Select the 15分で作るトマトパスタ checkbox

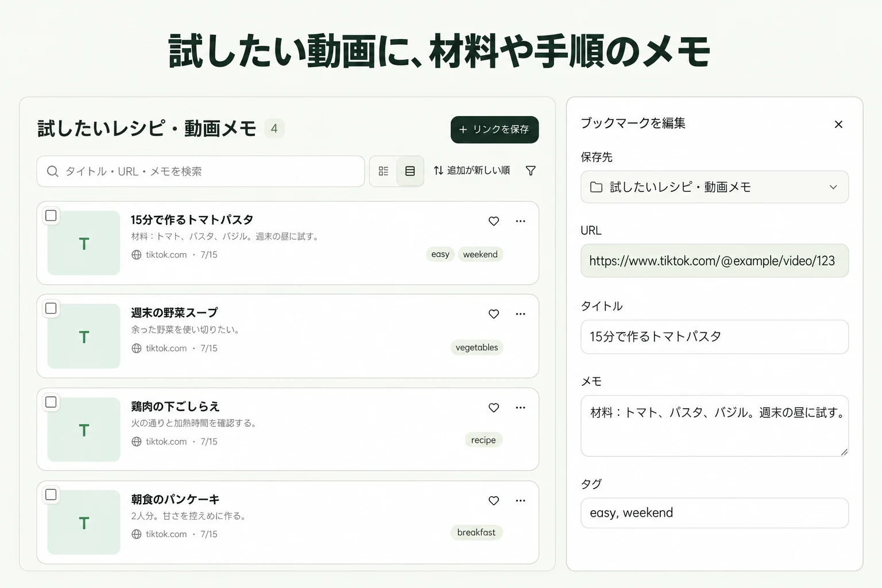tap(51, 215)
